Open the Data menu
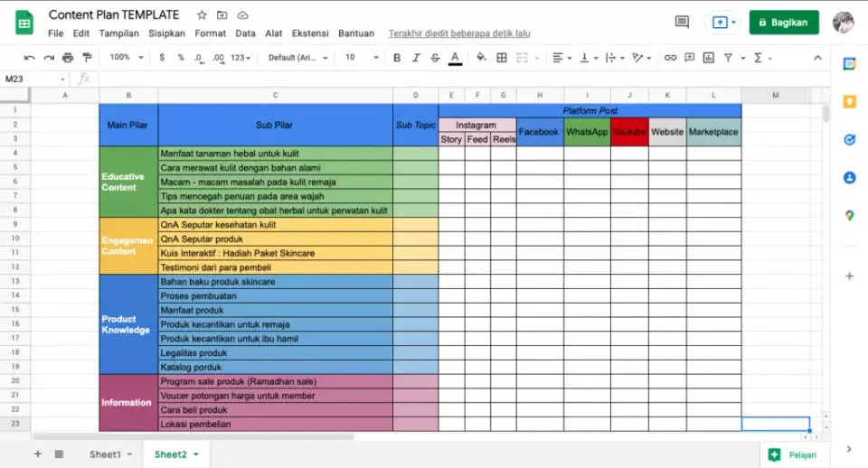The image size is (868, 468). coord(245,33)
